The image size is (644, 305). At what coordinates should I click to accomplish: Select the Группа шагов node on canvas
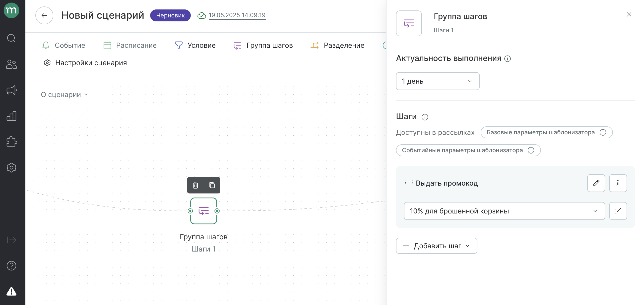(203, 211)
